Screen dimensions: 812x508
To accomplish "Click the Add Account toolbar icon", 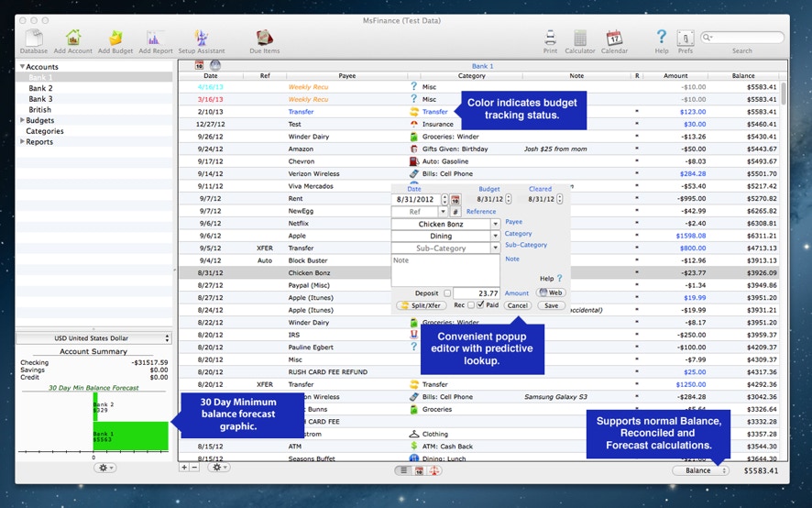I will tap(73, 38).
